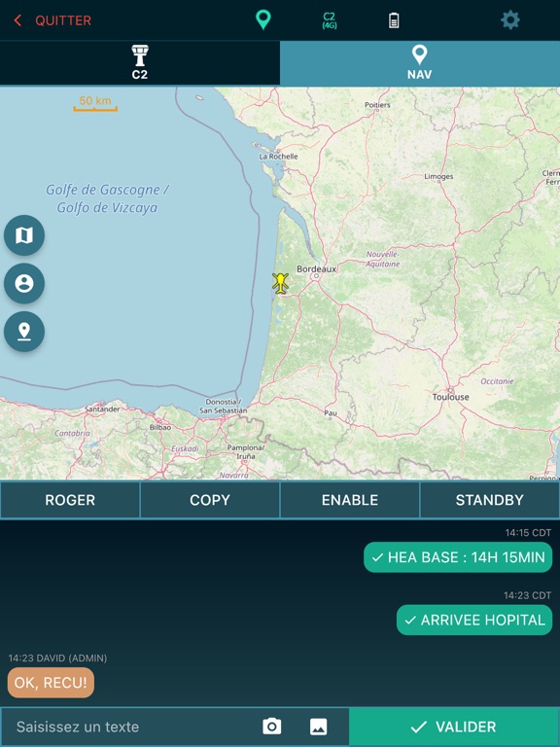Send the COPY quick reply
Screen dimensions: 560x747
[x=210, y=500]
